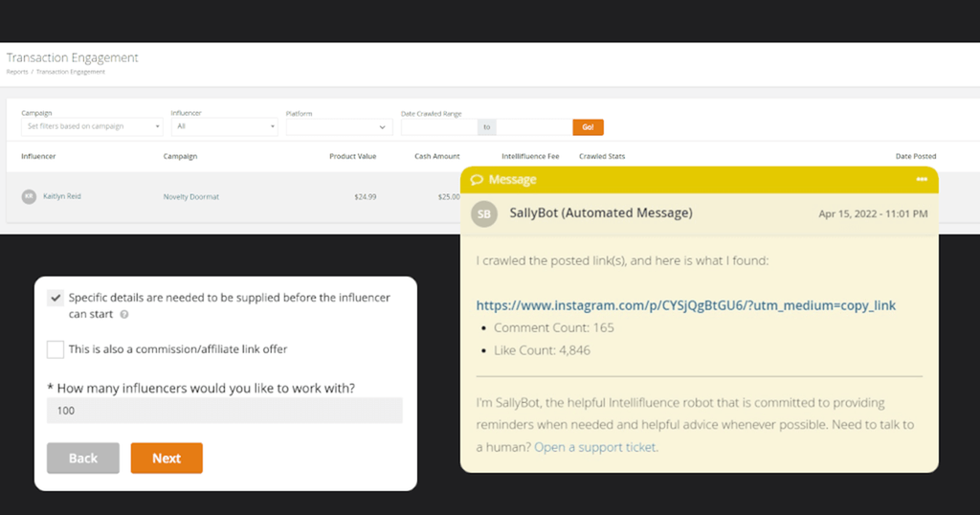Uncheck the specific details required checkbox

(x=56, y=298)
